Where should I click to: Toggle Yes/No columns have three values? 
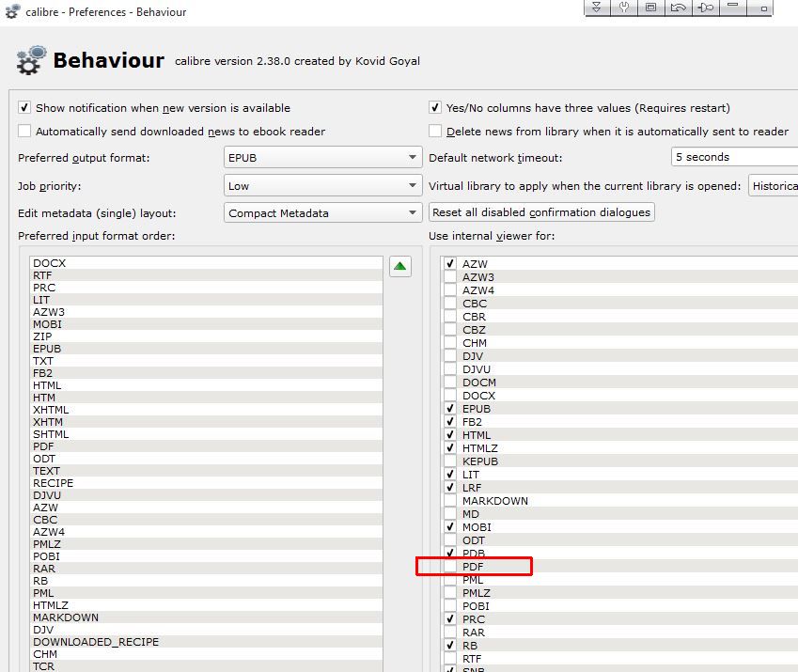click(x=434, y=107)
